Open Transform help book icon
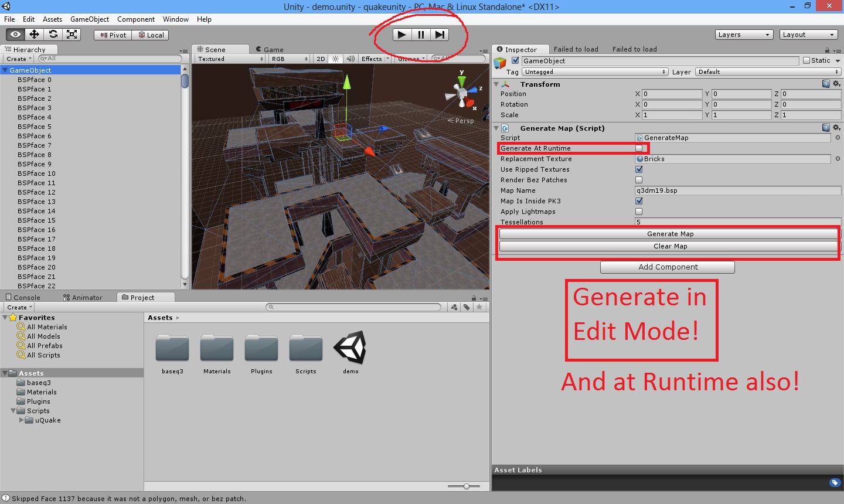The height and width of the screenshot is (504, 844). [x=826, y=84]
